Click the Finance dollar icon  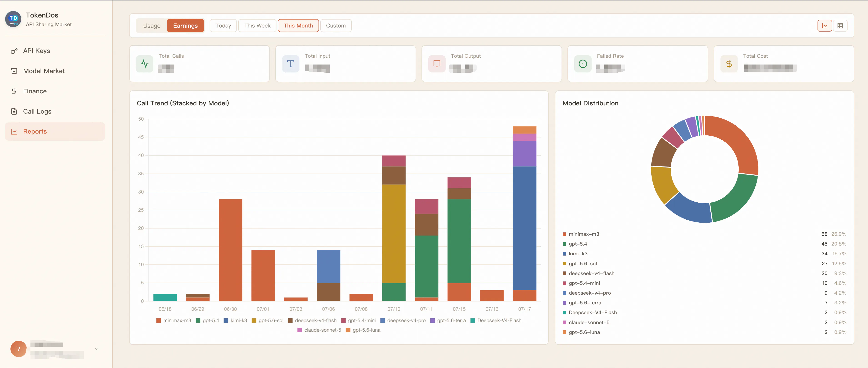point(14,91)
